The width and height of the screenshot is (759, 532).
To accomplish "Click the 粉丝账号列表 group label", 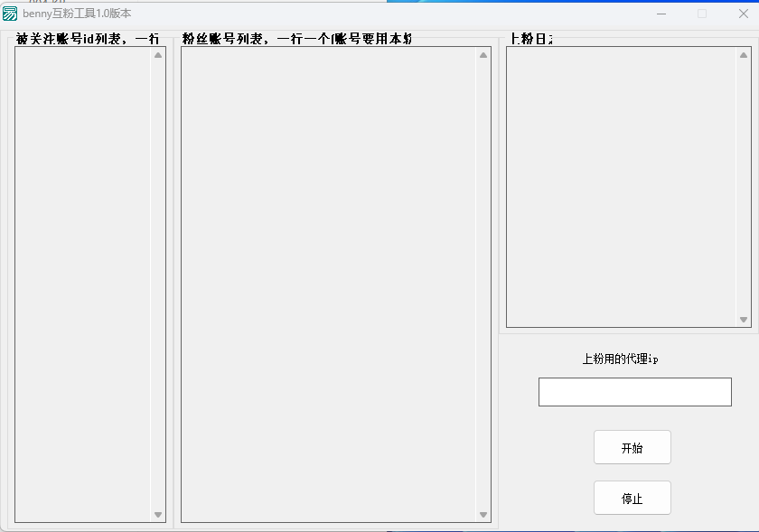I will [x=296, y=39].
